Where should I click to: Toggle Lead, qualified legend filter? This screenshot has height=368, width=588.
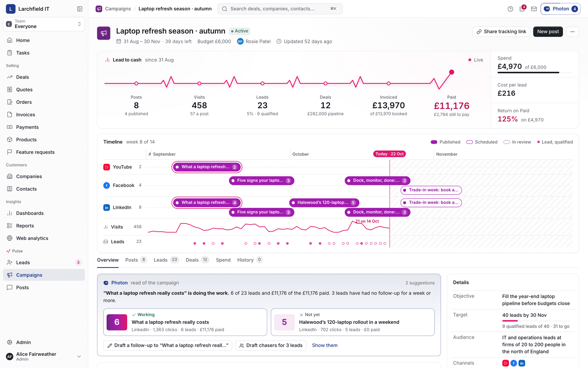pos(555,142)
